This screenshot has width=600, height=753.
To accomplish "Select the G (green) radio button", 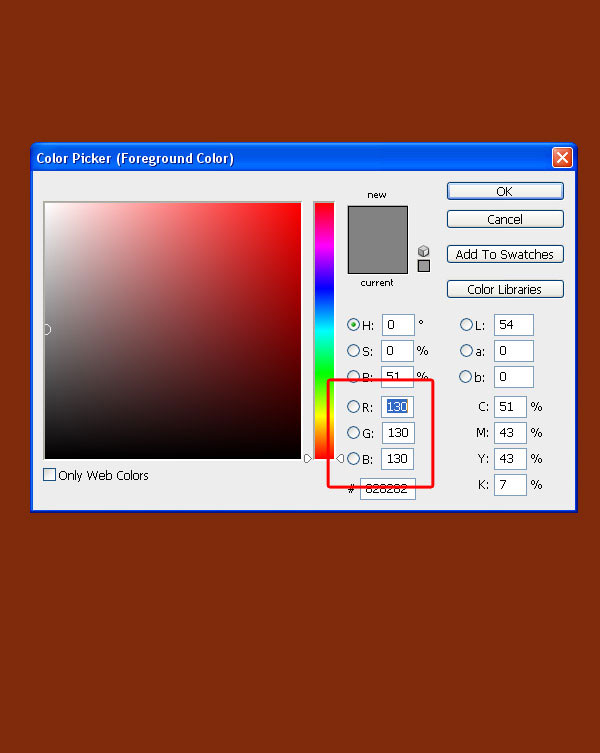I will pos(353,433).
